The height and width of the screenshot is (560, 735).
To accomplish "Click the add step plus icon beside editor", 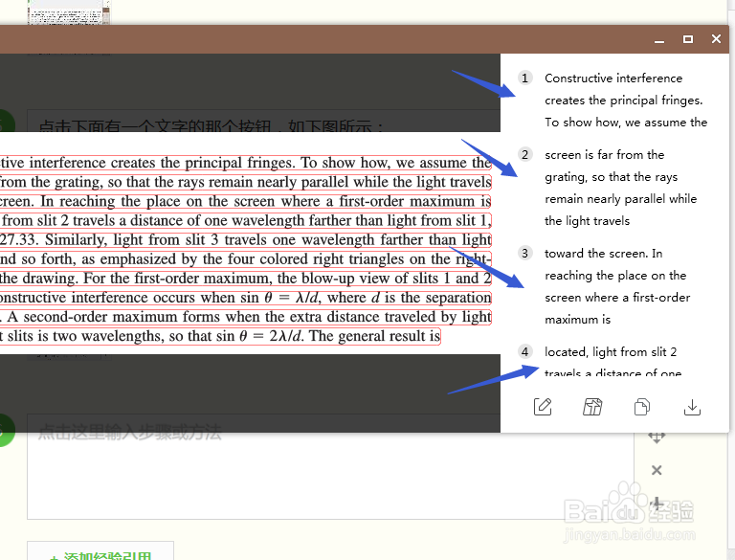I will pyautogui.click(x=657, y=504).
